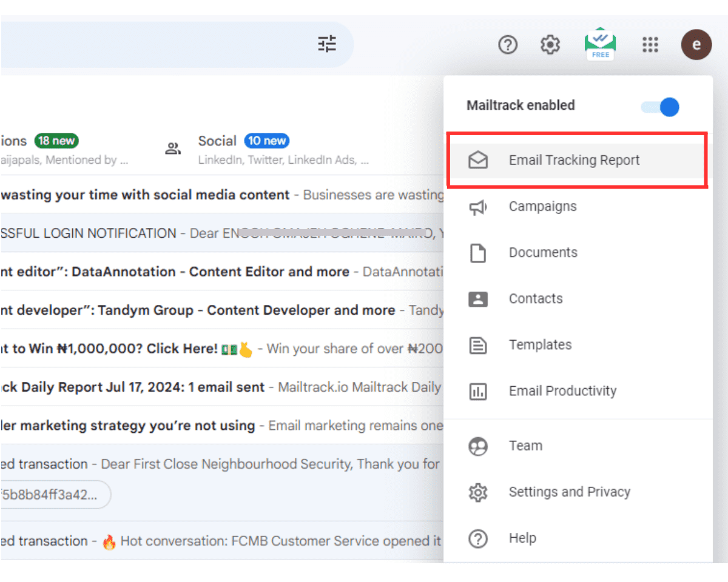The height and width of the screenshot is (582, 728).
Task: Open Gmail support help icon
Action: pos(508,45)
